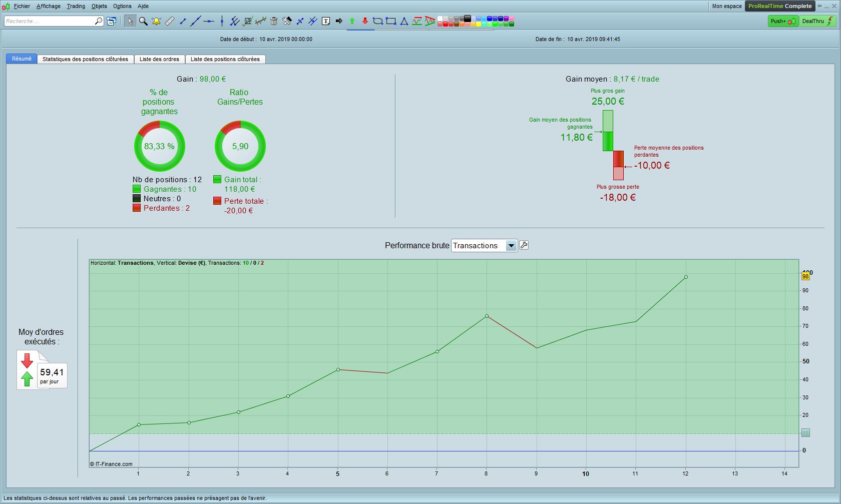Open the Fichier menu
Viewport: 841px width, 504px height.
click(22, 6)
